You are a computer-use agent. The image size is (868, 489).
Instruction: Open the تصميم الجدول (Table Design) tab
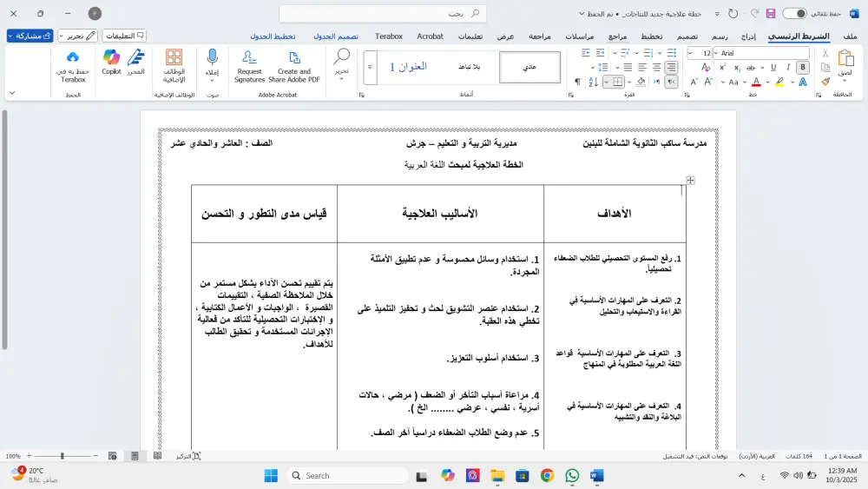coord(335,36)
